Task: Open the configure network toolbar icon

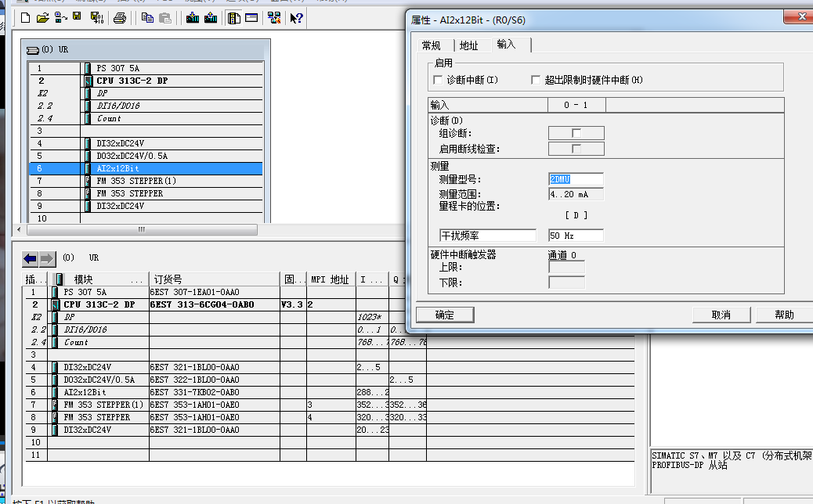Action: click(274, 18)
